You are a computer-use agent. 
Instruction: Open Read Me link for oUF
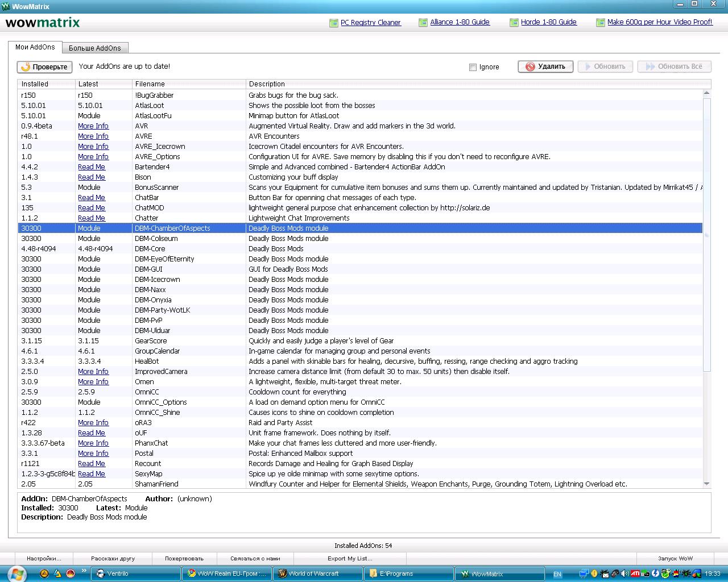(x=92, y=433)
